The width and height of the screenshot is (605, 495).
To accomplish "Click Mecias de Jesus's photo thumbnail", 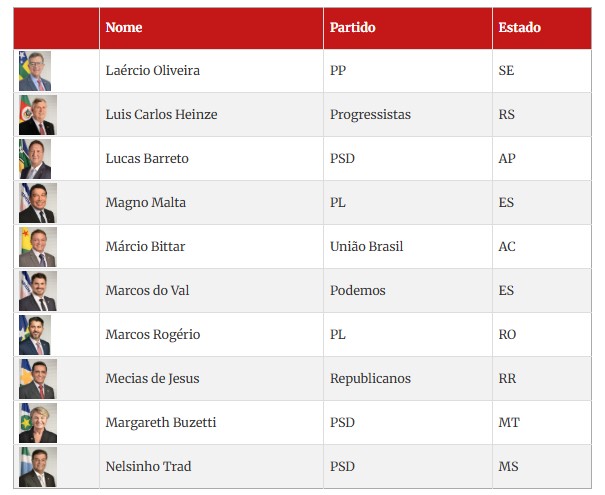I will (x=38, y=379).
